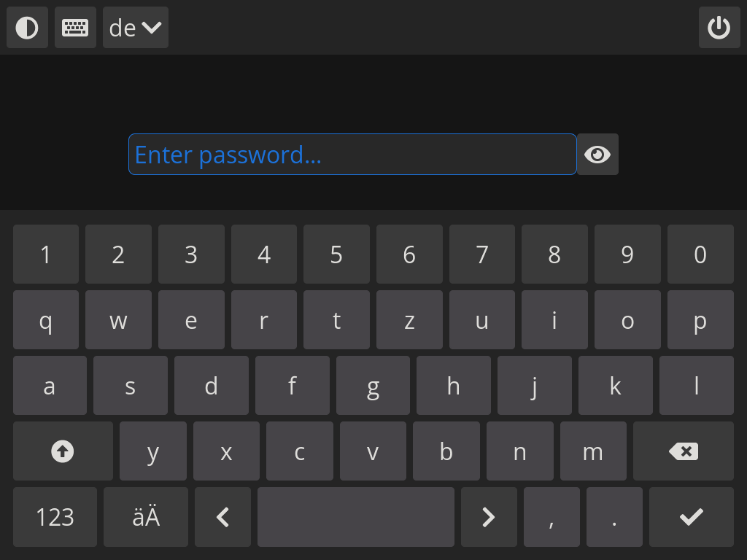The width and height of the screenshot is (747, 560).
Task: Click the power button icon
Action: pyautogui.click(x=719, y=28)
